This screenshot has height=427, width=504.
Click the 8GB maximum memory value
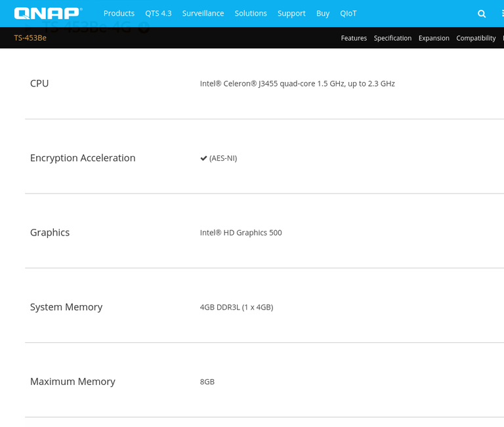tap(207, 382)
